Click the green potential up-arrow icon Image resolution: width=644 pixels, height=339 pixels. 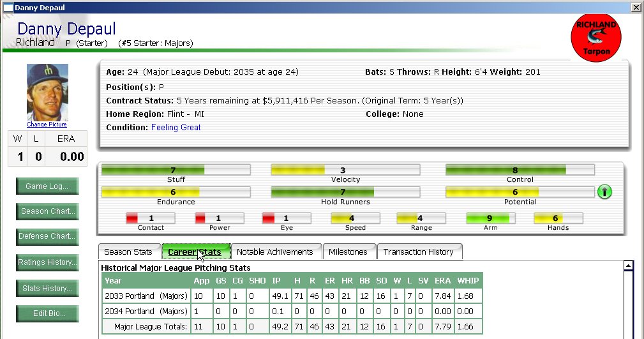pyautogui.click(x=604, y=192)
